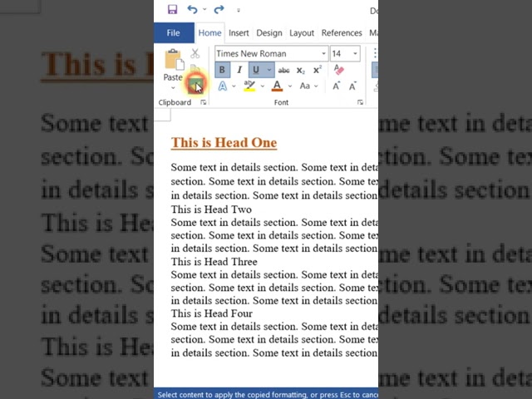The height and width of the screenshot is (399, 532).
Task: Cut selection with the scissors icon
Action: (195, 53)
